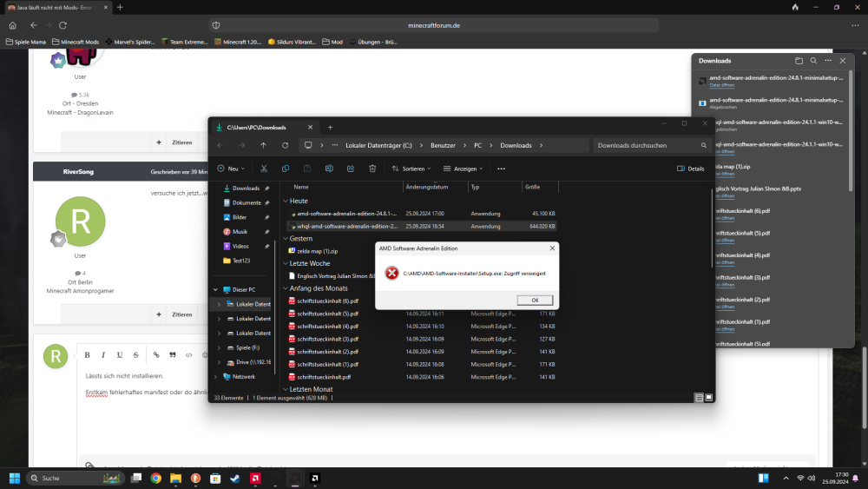Click Benutzer in the Explorer breadcrumb
Viewport: 868px width, 489px height.
[x=443, y=145]
